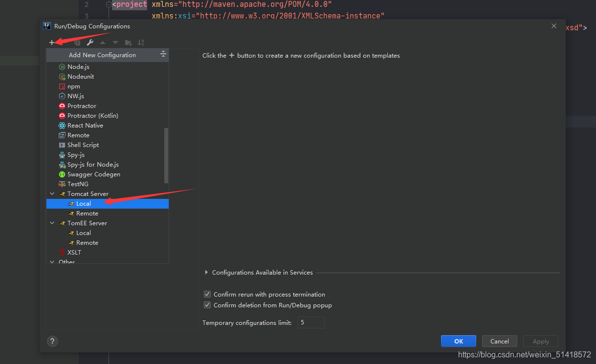Select the "React Native" list entry

pyautogui.click(x=108, y=126)
